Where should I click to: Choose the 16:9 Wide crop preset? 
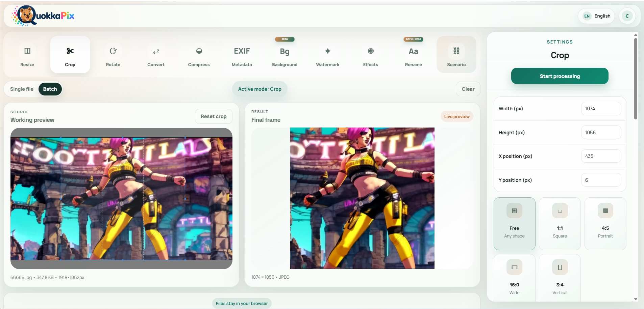click(x=515, y=278)
